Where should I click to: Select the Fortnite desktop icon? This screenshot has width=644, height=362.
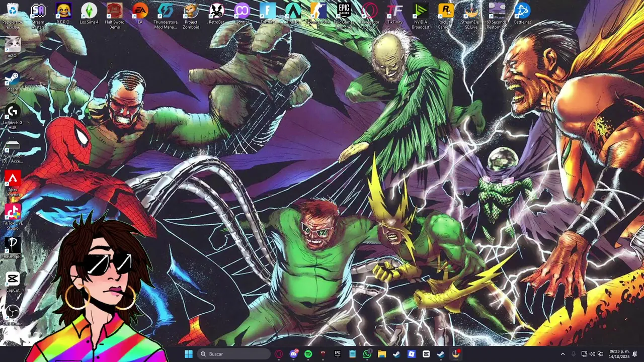[268, 14]
